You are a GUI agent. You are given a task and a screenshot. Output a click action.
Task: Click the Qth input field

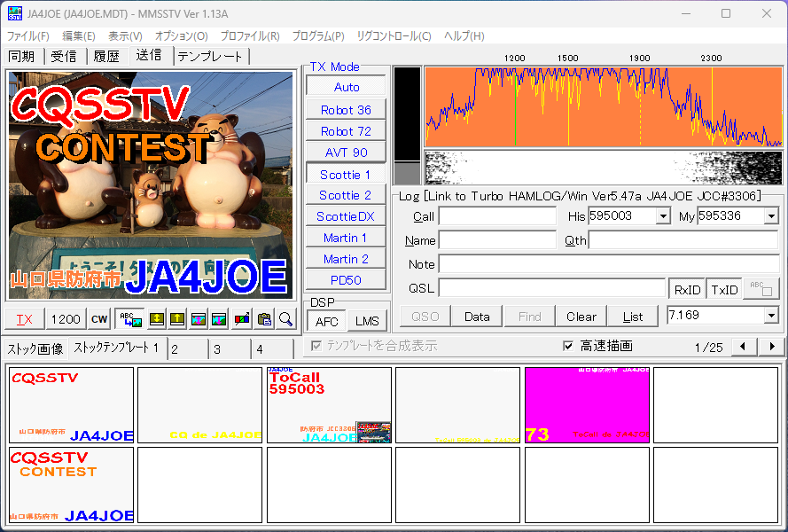click(683, 240)
